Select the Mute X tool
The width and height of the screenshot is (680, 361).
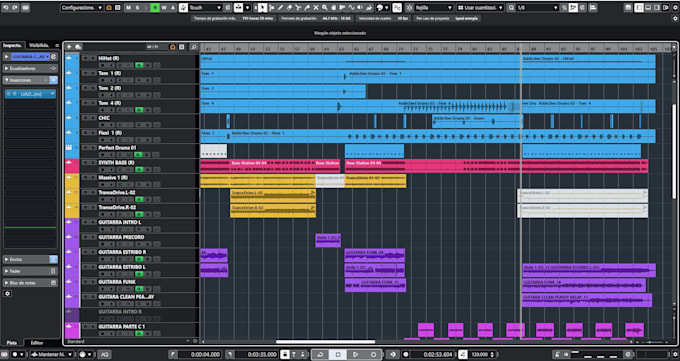316,7
